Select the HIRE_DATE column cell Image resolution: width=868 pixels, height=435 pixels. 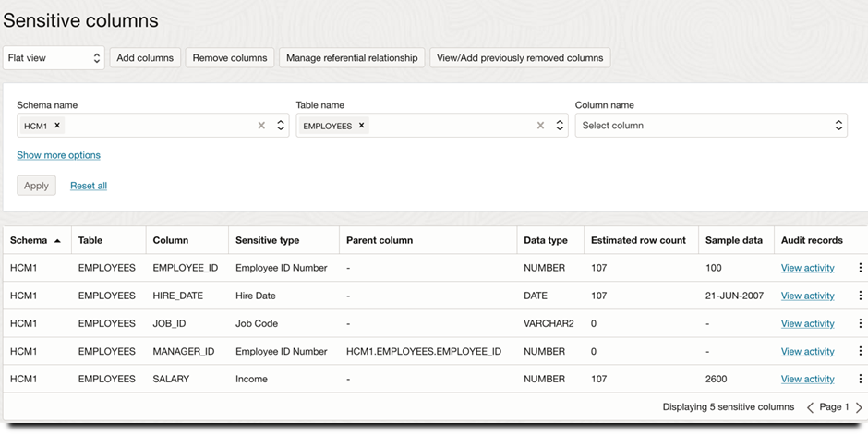pyautogui.click(x=177, y=296)
